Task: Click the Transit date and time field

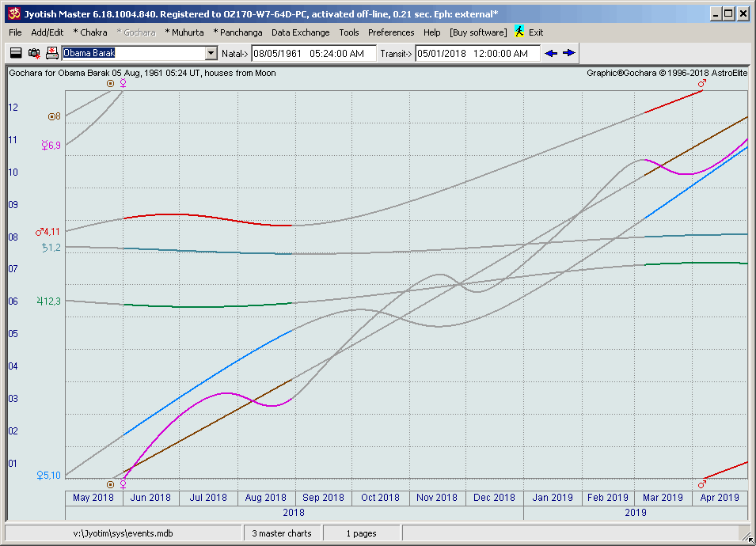Action: tap(478, 53)
